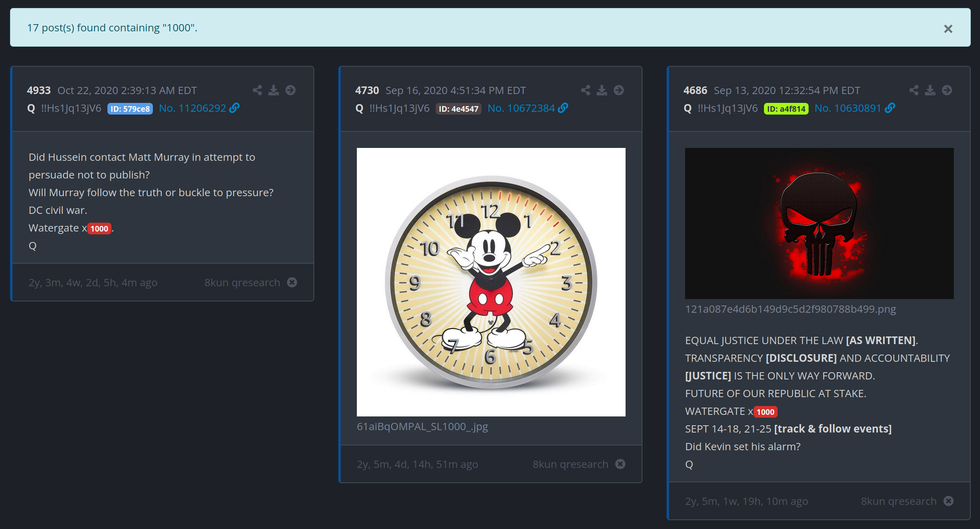Image resolution: width=980 pixels, height=529 pixels.
Task: Open post 4686 via arrow icon
Action: pos(947,90)
